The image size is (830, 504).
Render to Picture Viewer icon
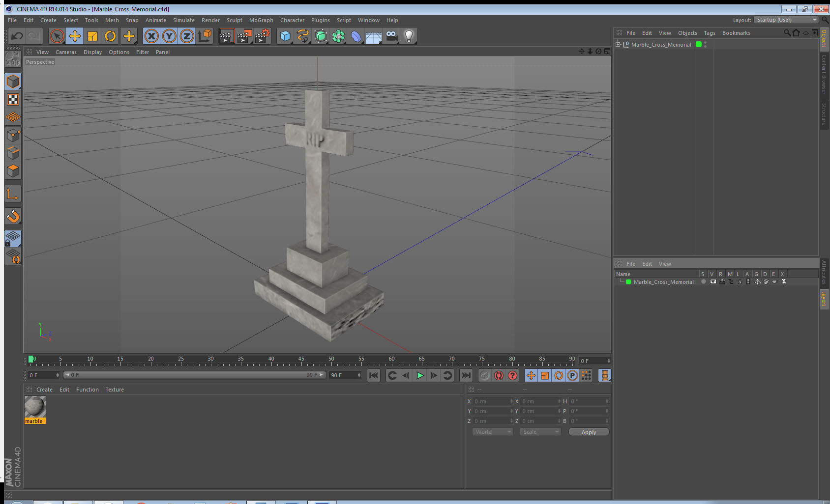pos(244,36)
